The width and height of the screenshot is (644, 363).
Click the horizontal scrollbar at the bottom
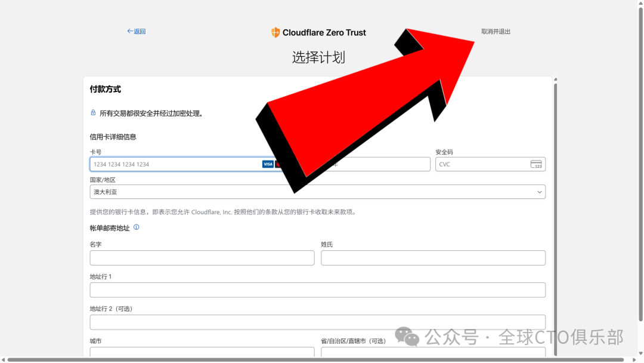316,360
